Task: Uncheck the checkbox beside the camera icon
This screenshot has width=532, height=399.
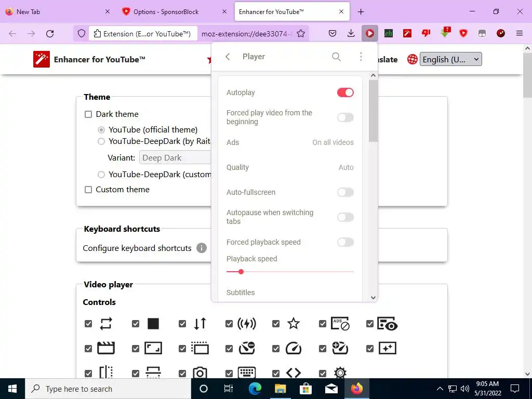Action: [x=182, y=374]
